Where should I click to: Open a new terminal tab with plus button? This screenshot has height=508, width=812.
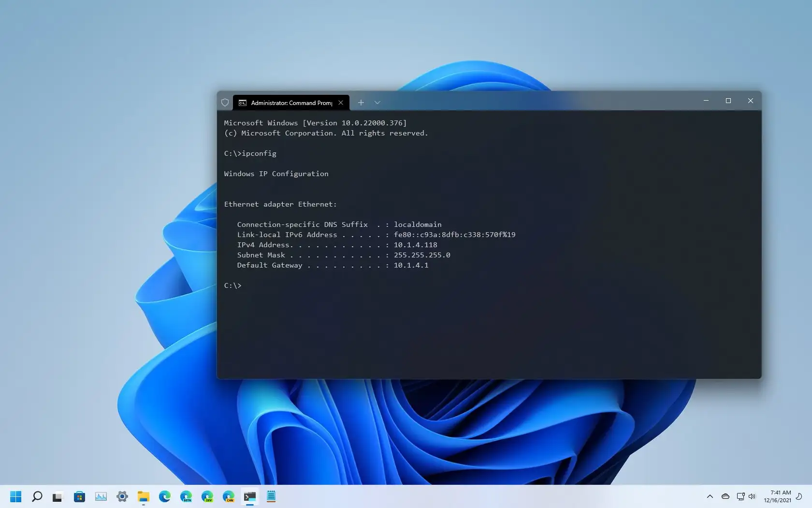point(361,103)
